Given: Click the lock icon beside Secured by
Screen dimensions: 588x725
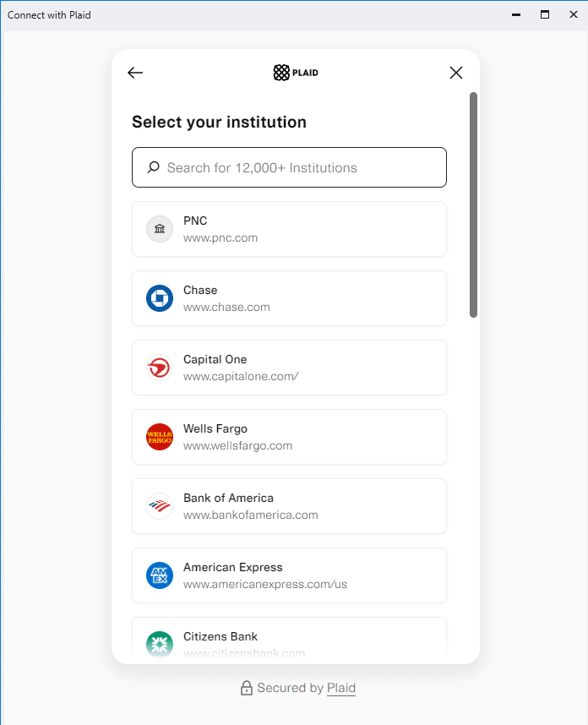Looking at the screenshot, I should pyautogui.click(x=247, y=688).
